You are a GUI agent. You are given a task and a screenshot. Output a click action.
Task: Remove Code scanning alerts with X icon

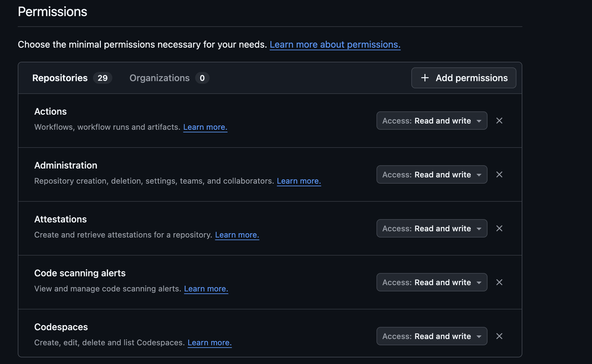[499, 282]
